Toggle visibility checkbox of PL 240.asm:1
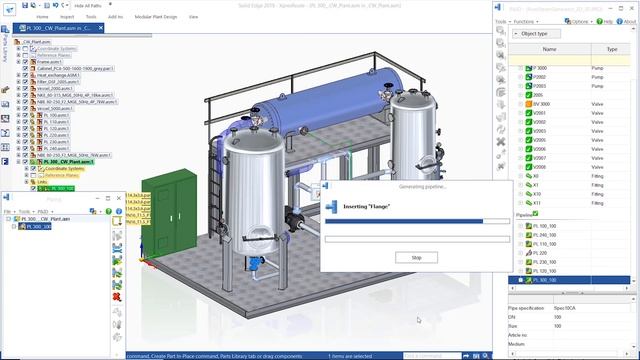This screenshot has width=640, height=360. coord(25,149)
